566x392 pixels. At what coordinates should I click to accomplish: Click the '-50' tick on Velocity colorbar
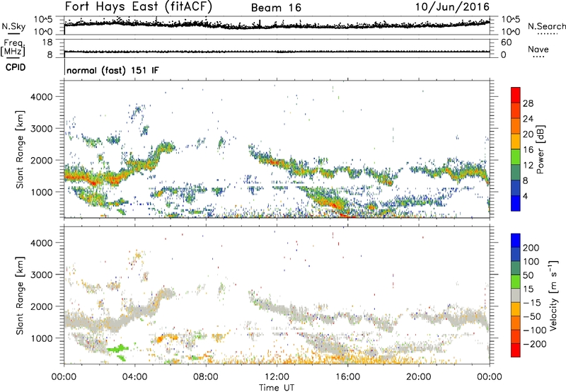pyautogui.click(x=532, y=316)
